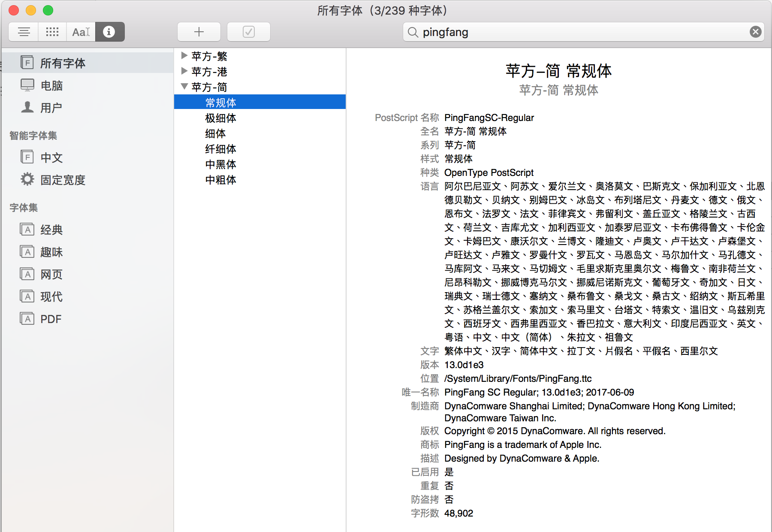Click the unique name PingFang SC Regular line
Image resolution: width=772 pixels, height=532 pixels.
pos(539,392)
